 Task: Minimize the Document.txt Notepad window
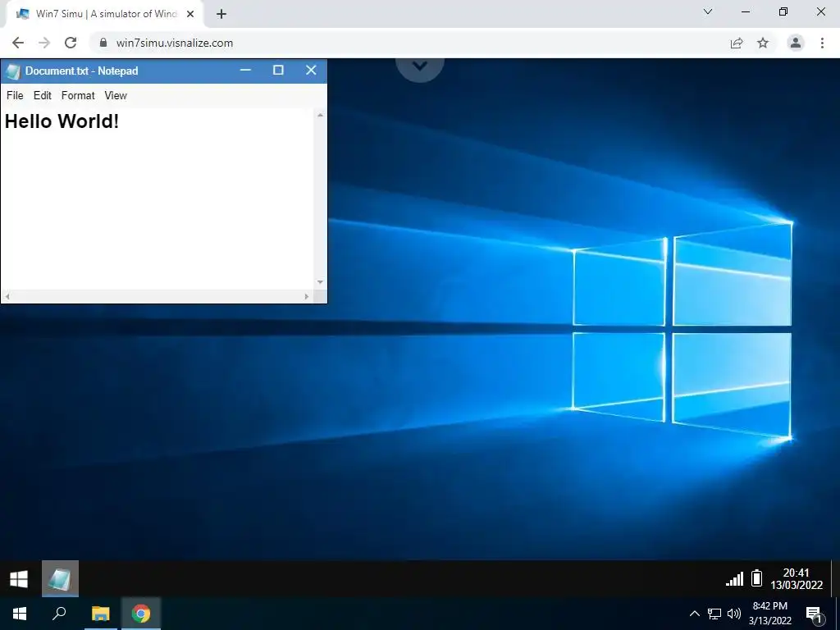pos(245,71)
